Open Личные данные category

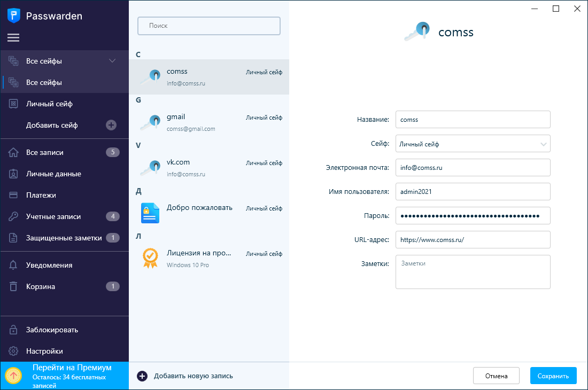(x=65, y=174)
